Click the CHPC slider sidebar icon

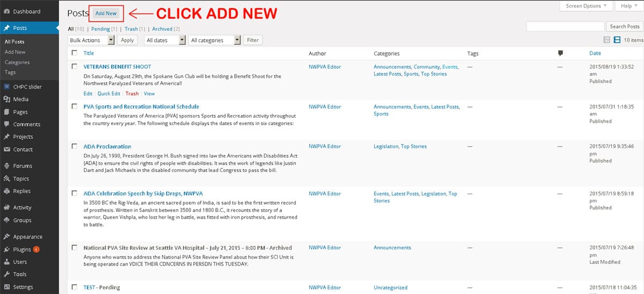(x=6, y=87)
